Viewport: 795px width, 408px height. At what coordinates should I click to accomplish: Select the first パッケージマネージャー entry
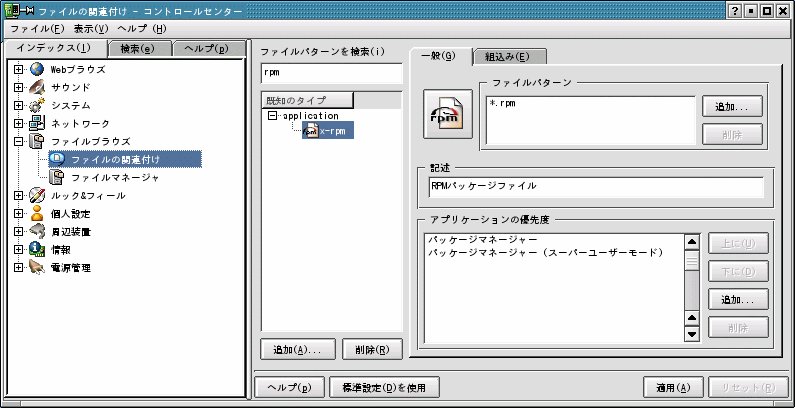(483, 239)
